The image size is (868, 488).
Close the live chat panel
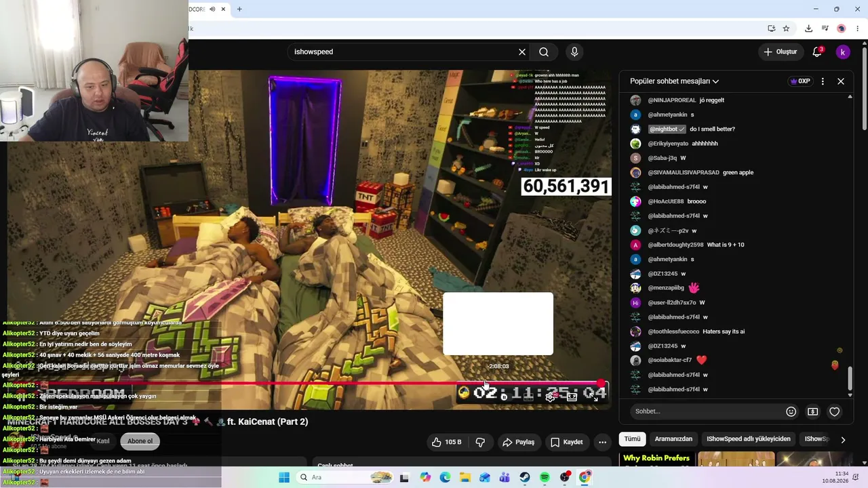841,81
